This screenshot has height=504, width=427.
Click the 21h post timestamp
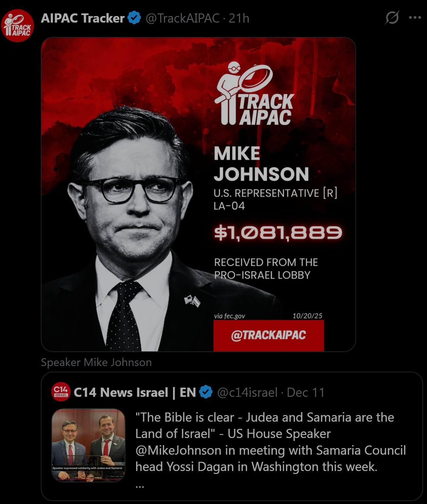239,18
